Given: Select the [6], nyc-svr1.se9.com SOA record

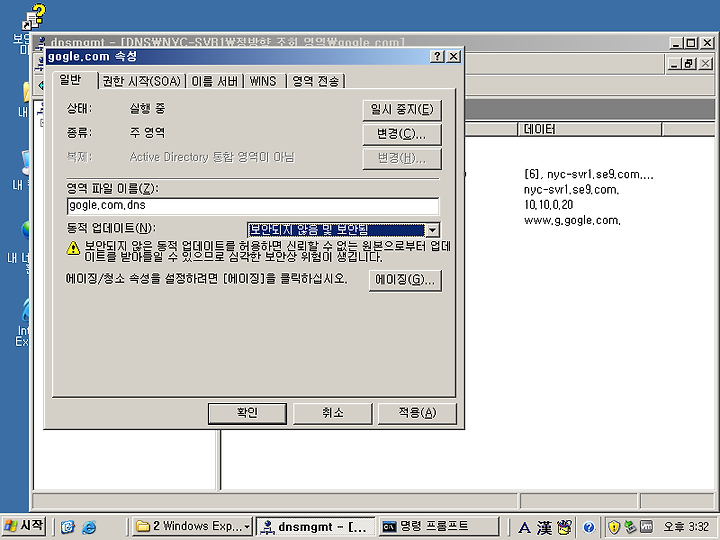Looking at the screenshot, I should 589,174.
